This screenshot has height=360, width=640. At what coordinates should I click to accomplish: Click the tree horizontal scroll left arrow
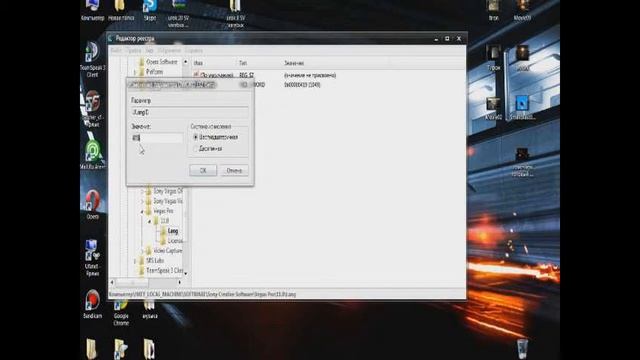(112, 282)
